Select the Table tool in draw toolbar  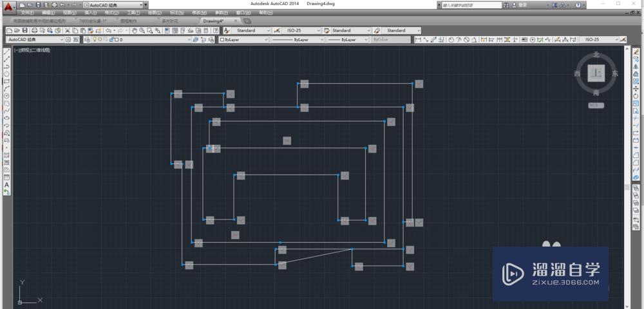pos(6,177)
